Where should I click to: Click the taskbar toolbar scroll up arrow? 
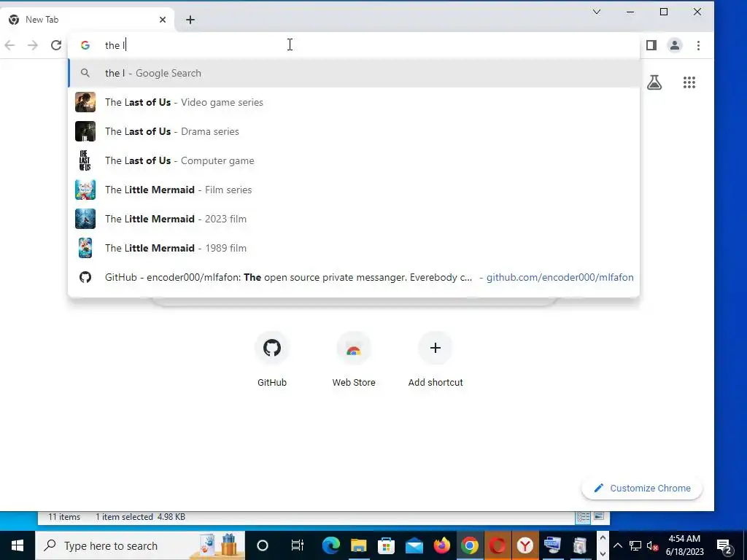pyautogui.click(x=602, y=538)
